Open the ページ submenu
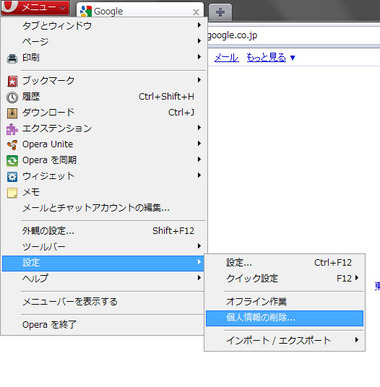 coord(104,41)
